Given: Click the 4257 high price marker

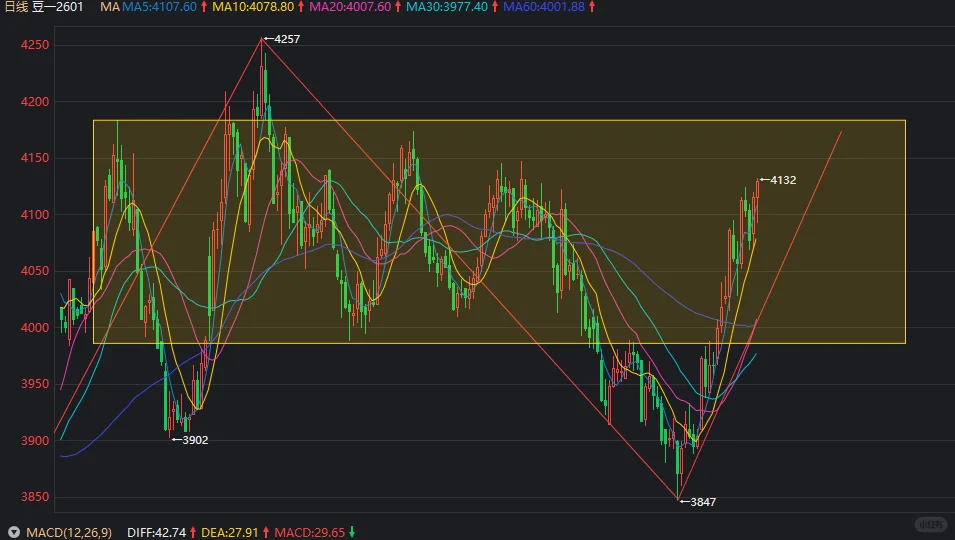Looking at the screenshot, I should pos(287,39).
